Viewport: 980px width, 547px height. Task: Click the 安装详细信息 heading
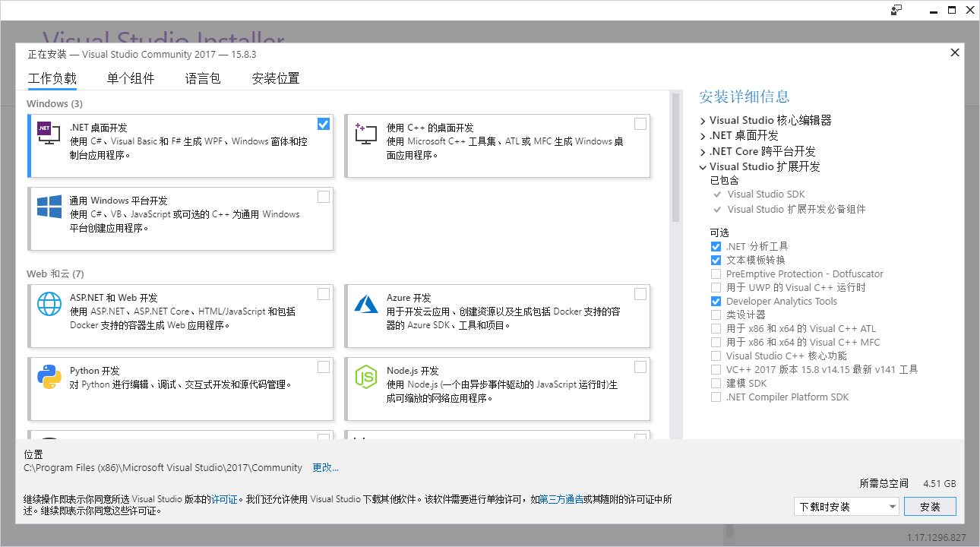tap(744, 96)
